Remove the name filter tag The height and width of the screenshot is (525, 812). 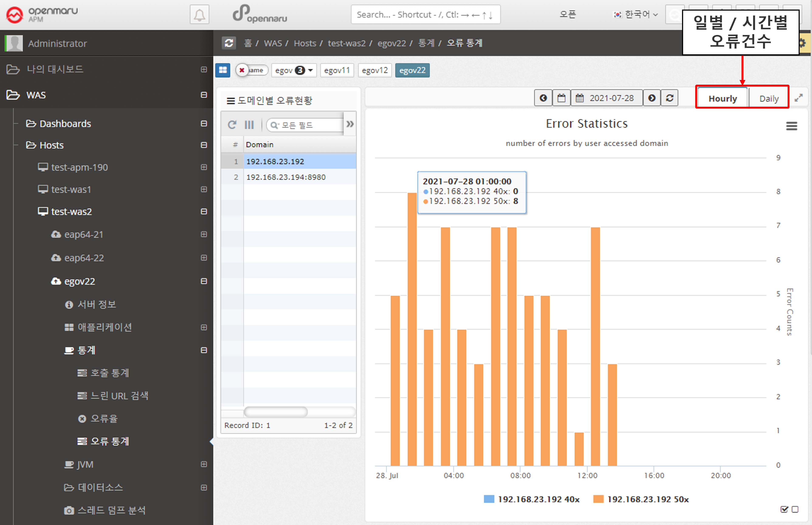(x=242, y=70)
